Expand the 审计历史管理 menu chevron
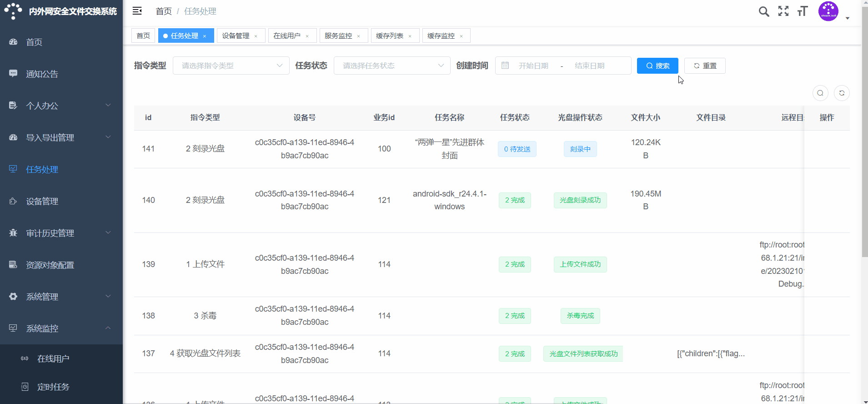 coord(108,232)
